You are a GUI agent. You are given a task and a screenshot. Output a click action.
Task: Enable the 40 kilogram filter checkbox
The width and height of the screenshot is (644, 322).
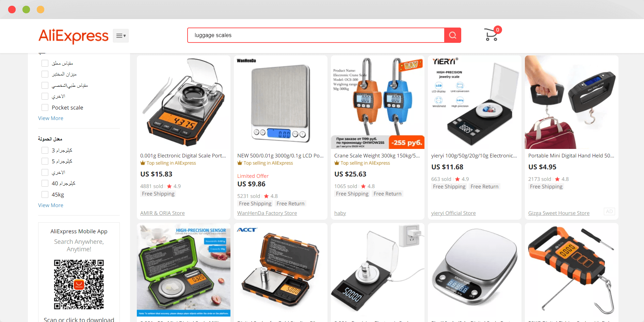coord(45,183)
